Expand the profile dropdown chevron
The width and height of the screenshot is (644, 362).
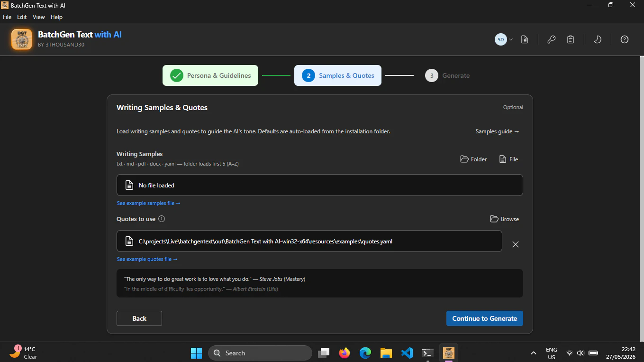point(511,39)
